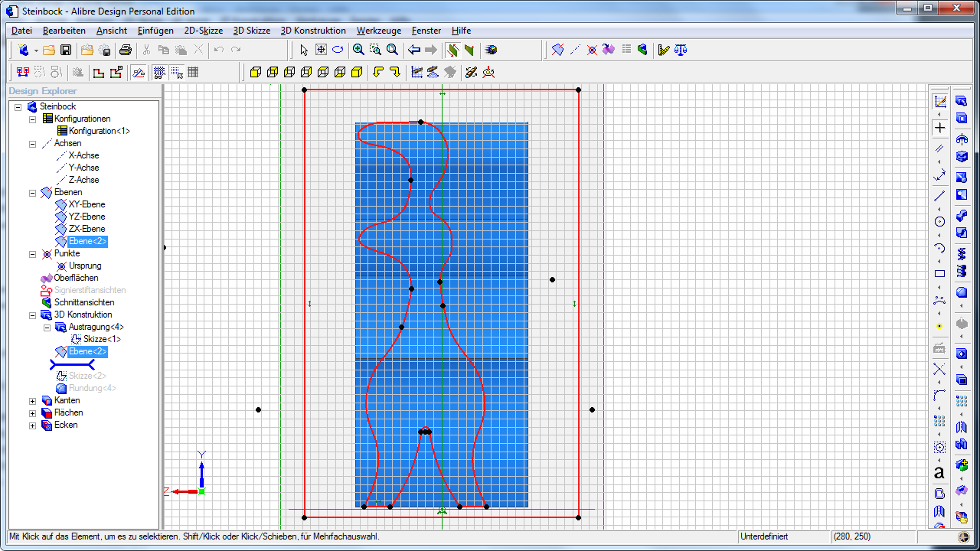Select Skizze<1> in the tree
Image resolution: width=980 pixels, height=551 pixels.
tap(102, 339)
